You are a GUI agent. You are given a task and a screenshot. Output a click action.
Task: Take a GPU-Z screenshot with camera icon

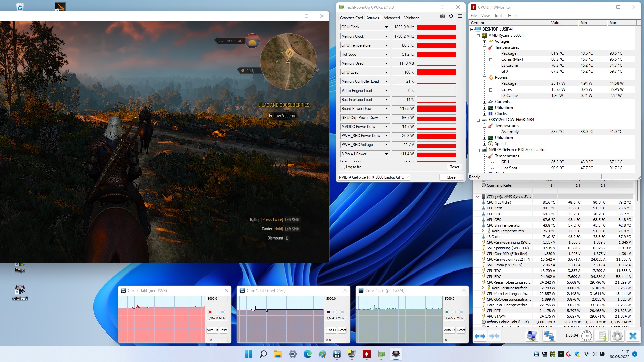tap(443, 16)
